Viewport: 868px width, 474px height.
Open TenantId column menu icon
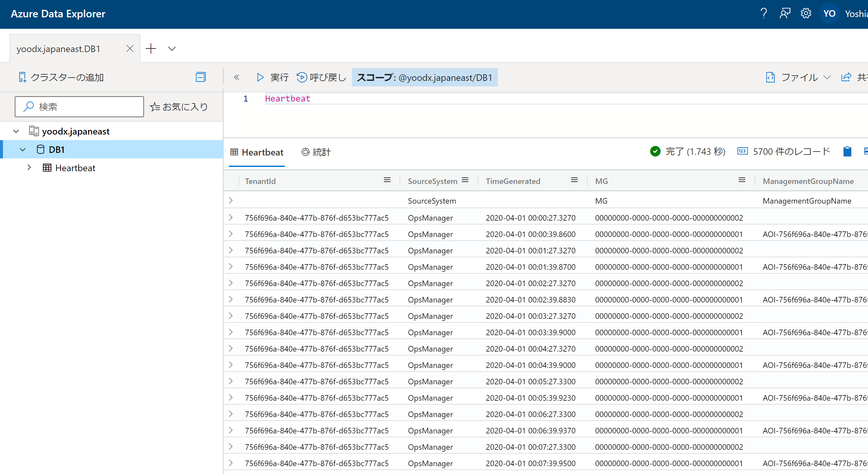pyautogui.click(x=387, y=180)
